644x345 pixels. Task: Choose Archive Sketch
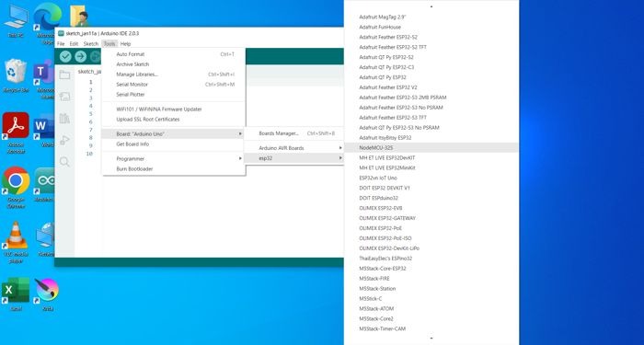174,64
